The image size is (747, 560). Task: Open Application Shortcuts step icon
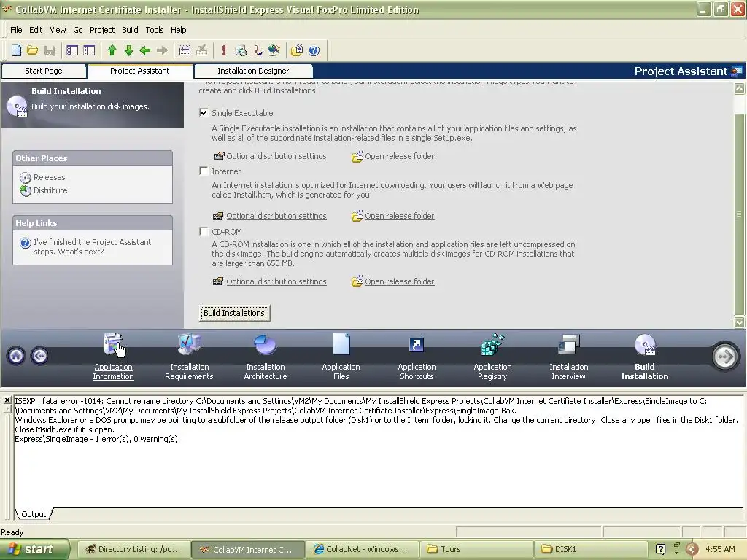(x=417, y=345)
